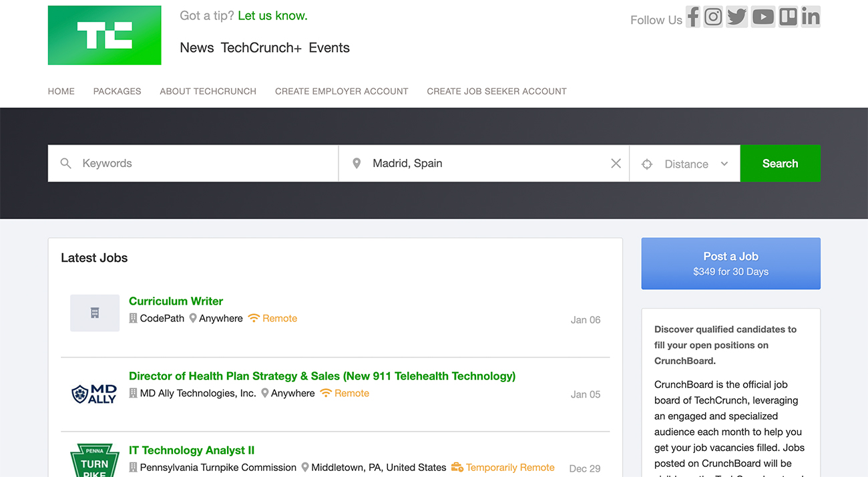868x477 pixels.
Task: Open the Events link
Action: click(329, 47)
